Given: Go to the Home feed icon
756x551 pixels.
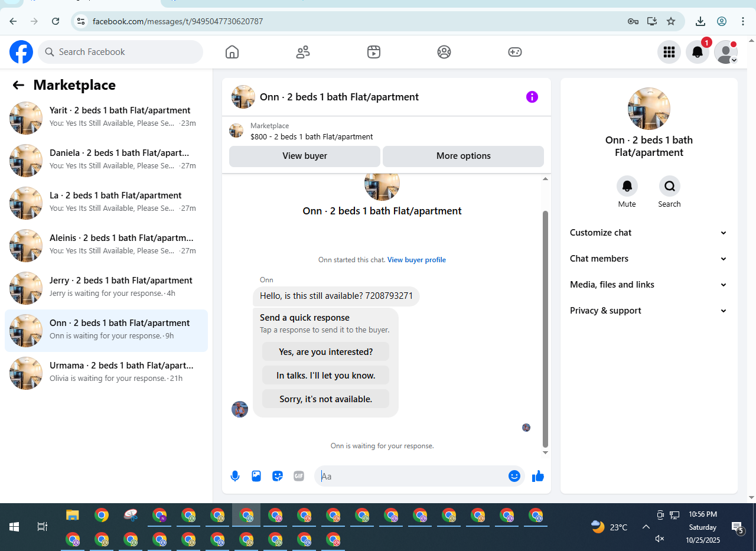Looking at the screenshot, I should point(232,52).
